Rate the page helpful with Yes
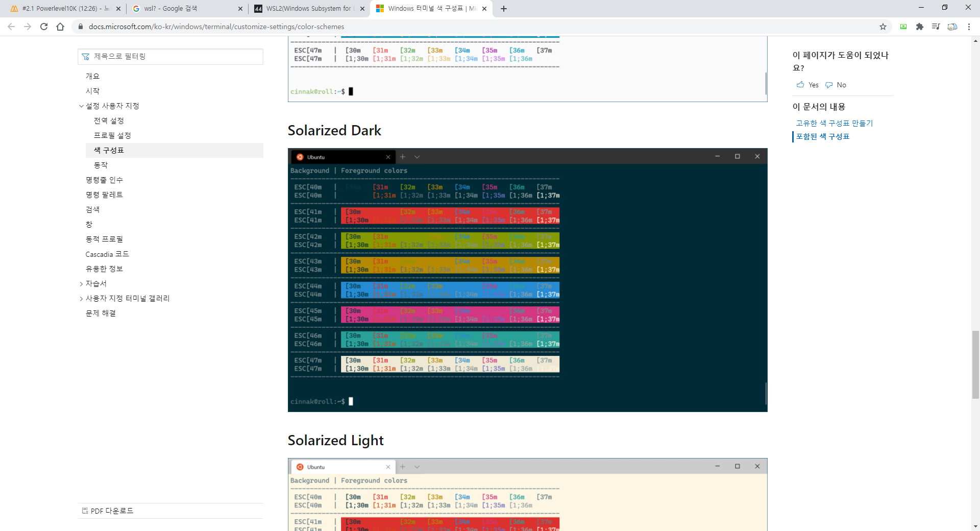The height and width of the screenshot is (531, 980). tap(807, 85)
